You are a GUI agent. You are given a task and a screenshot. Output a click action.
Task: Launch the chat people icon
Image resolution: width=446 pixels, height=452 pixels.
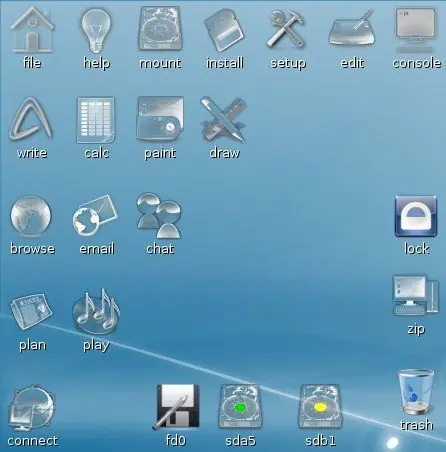click(x=159, y=215)
